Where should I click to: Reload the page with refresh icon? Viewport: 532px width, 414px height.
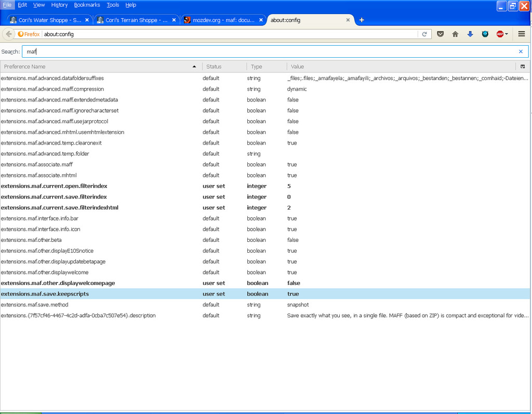424,34
